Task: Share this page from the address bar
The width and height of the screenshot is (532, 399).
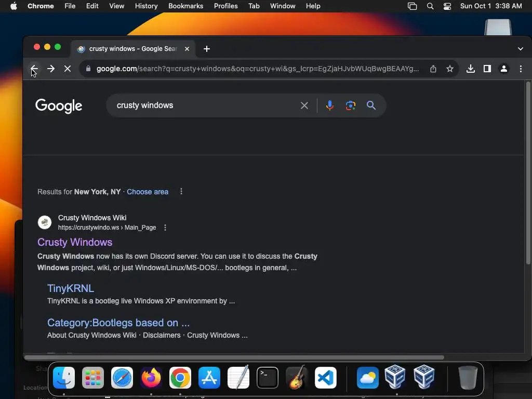Action: pyautogui.click(x=433, y=69)
